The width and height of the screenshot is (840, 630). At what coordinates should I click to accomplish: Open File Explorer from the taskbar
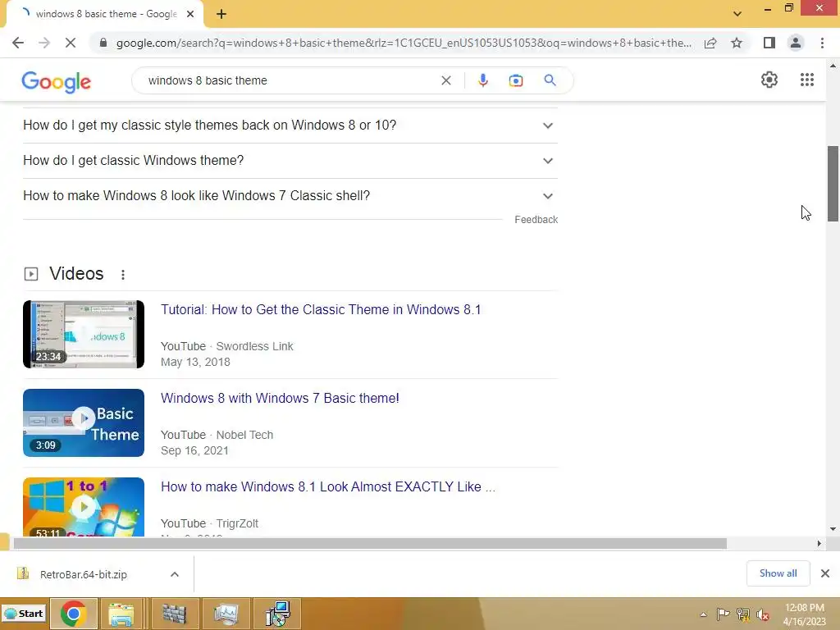click(121, 614)
